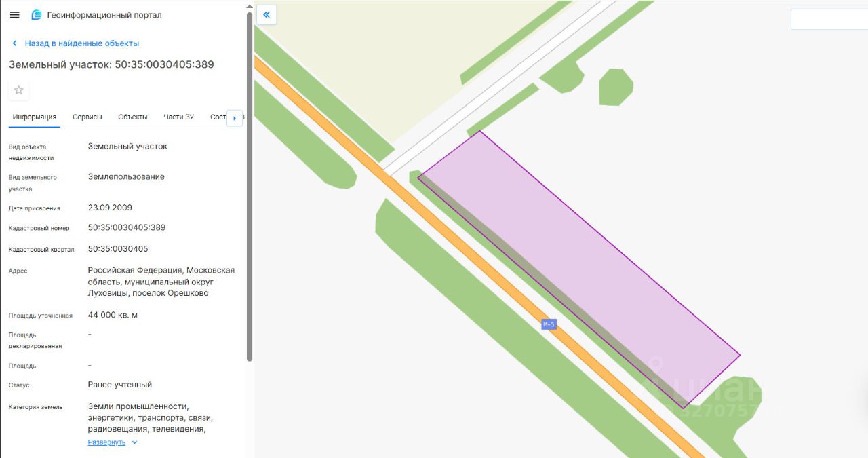The width and height of the screenshot is (868, 458).
Task: Add the land plot to favorites star
Action: [x=19, y=90]
